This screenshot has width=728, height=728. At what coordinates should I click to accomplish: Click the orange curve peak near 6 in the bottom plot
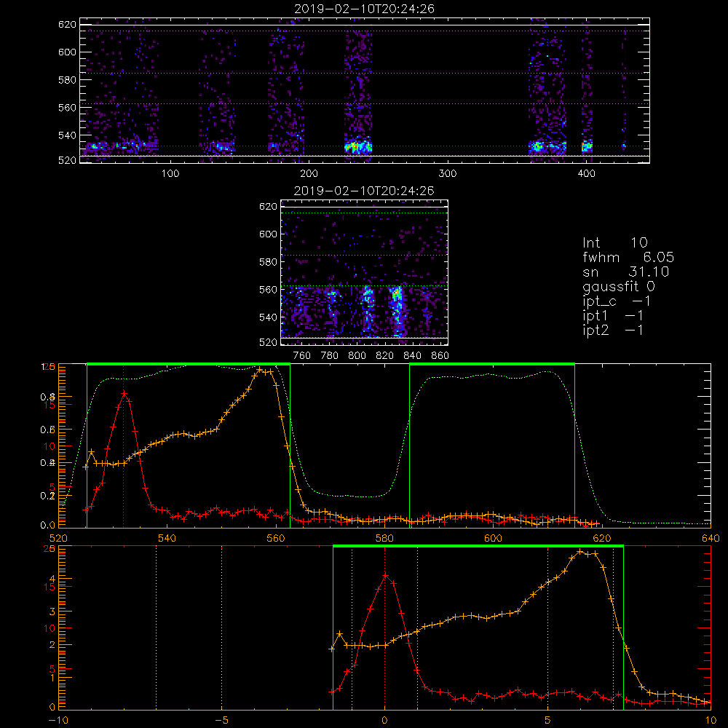coord(580,552)
